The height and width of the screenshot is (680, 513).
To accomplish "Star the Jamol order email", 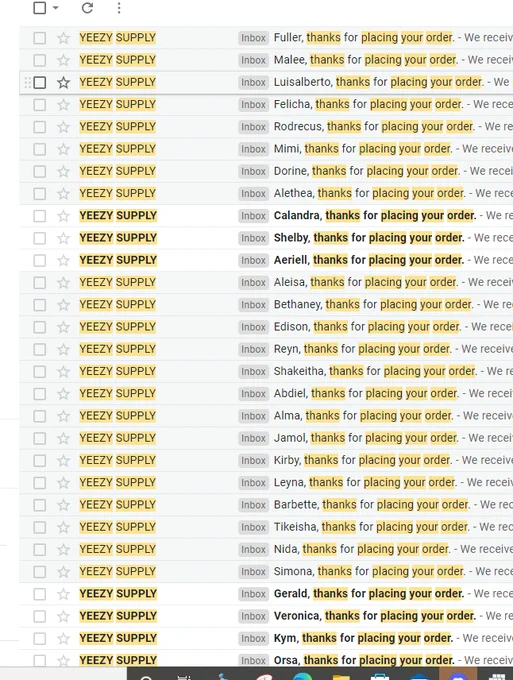I will [x=63, y=438].
